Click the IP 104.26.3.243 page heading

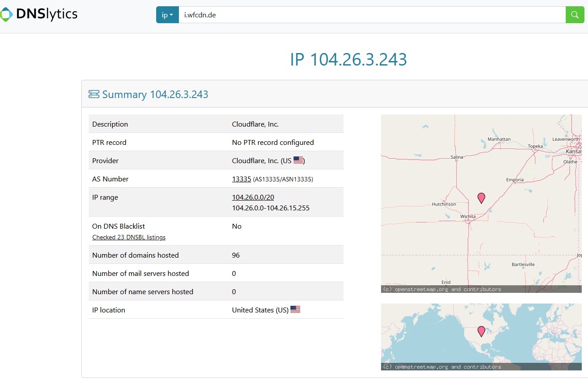point(348,59)
